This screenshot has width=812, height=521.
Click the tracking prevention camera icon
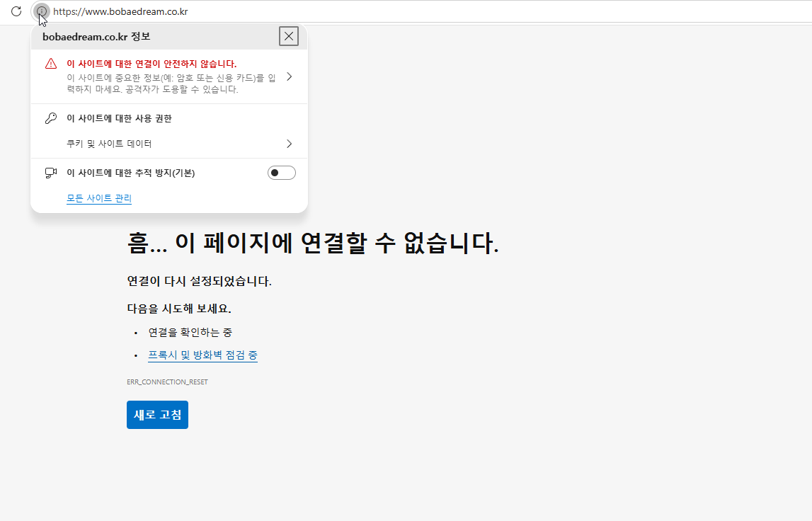tap(50, 172)
